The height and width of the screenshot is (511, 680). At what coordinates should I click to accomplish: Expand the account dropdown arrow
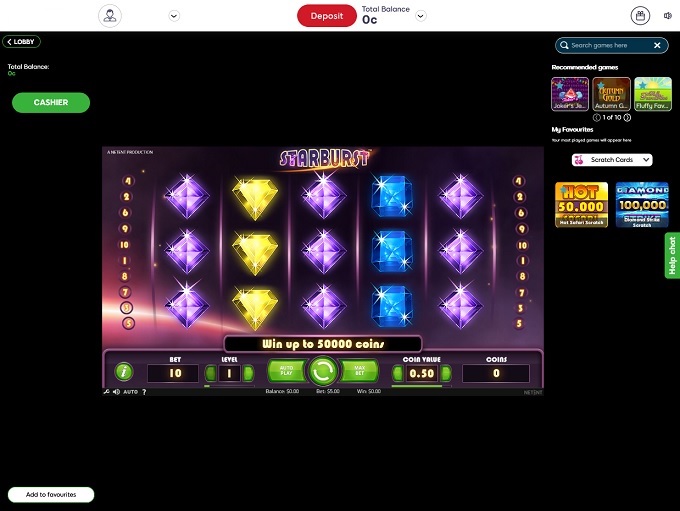coord(174,16)
